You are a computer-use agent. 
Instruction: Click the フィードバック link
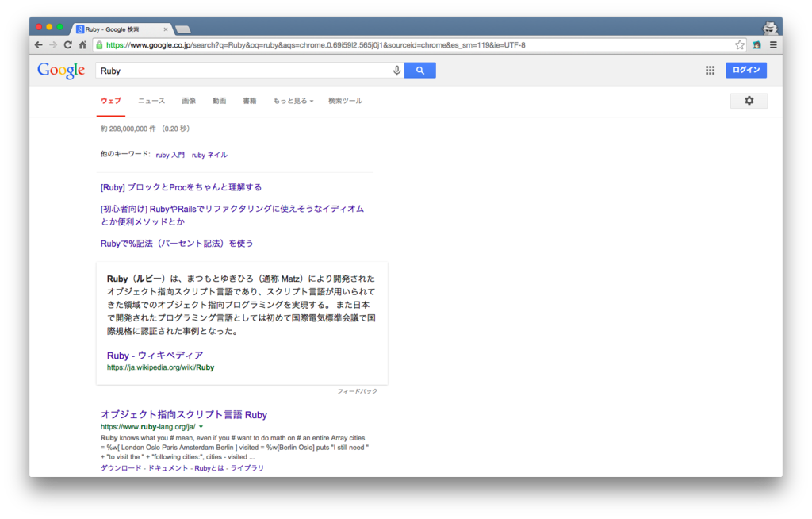358,391
